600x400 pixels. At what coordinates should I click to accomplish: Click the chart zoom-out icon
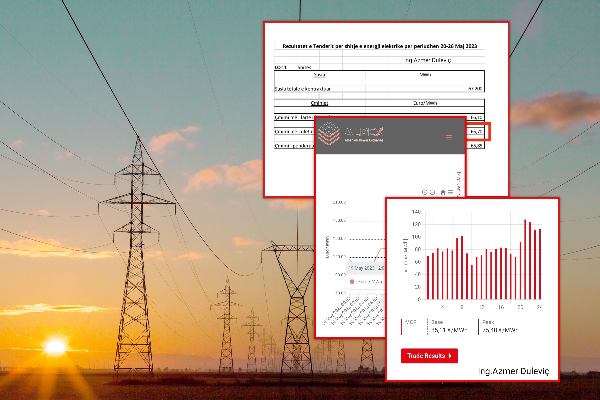coord(434,192)
